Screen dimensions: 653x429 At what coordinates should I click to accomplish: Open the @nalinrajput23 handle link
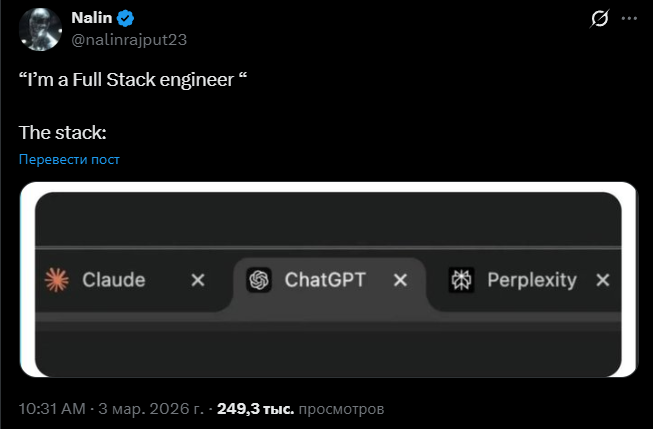129,39
